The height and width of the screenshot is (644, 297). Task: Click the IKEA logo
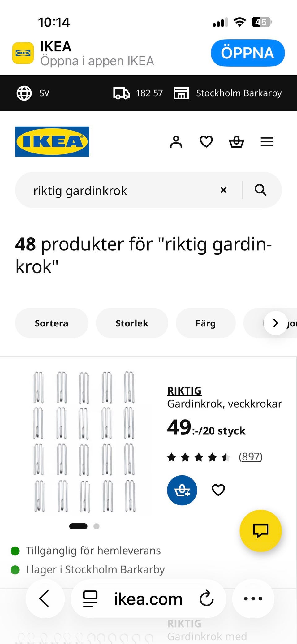click(x=52, y=142)
